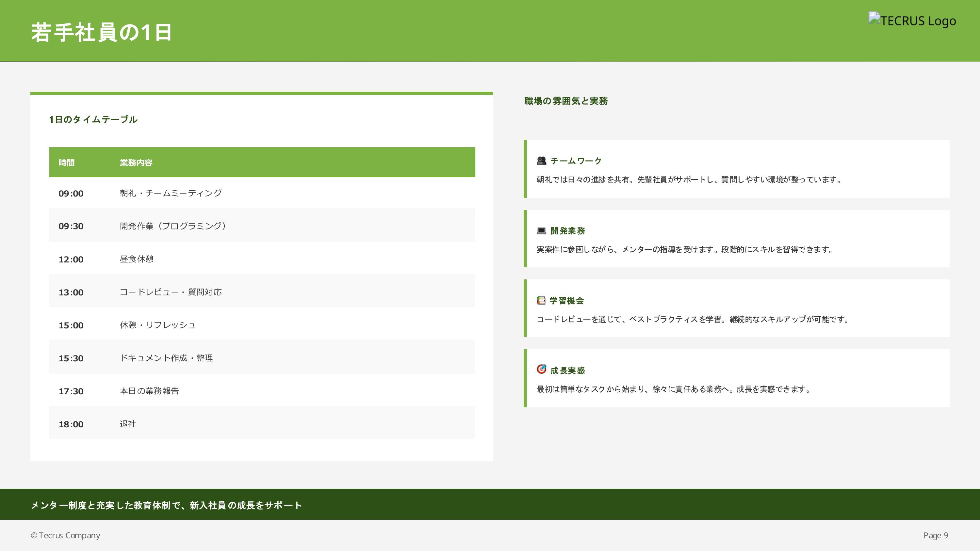This screenshot has height=551, width=980.
Task: Click the 職場の雰囲気と実務 heading
Action: pyautogui.click(x=566, y=101)
